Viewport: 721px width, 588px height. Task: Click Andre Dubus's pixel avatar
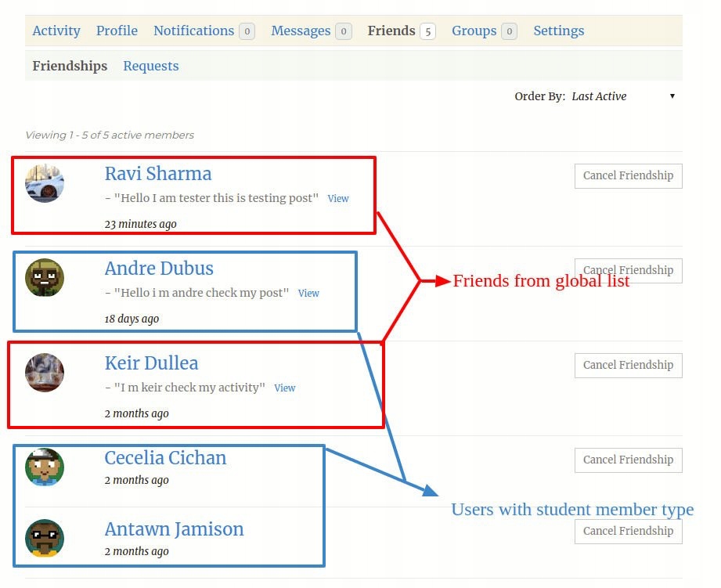coord(45,278)
